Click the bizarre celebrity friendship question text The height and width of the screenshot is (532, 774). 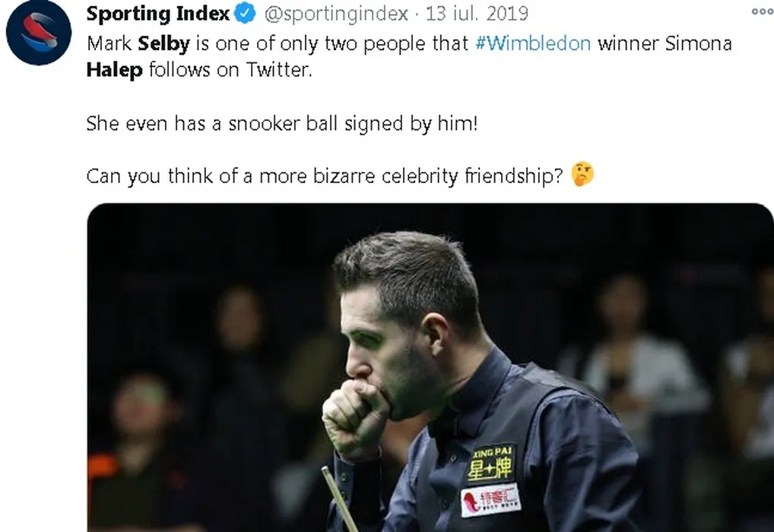[x=325, y=176]
